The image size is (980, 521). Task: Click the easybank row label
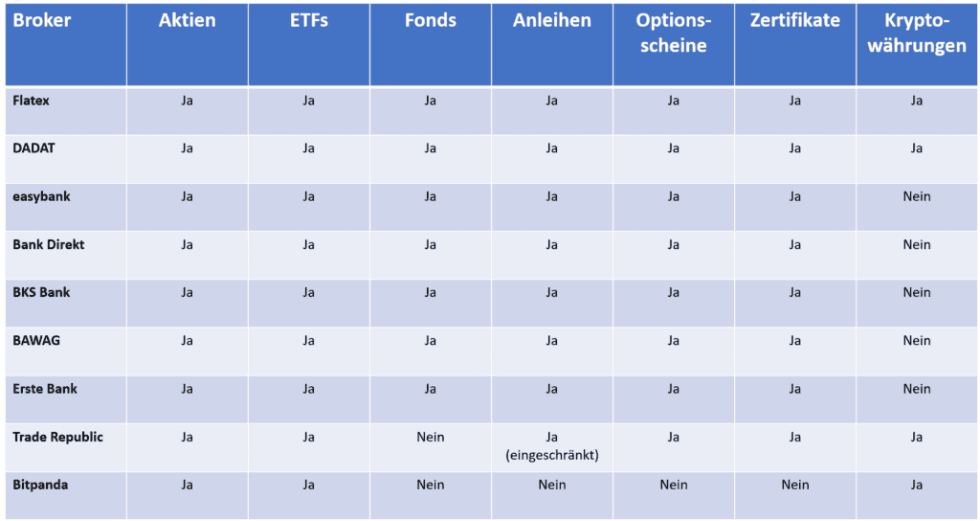coord(41,196)
